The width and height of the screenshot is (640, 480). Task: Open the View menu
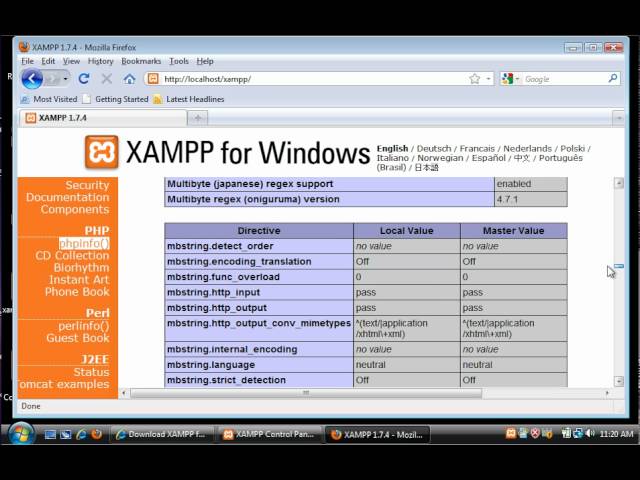(71, 61)
